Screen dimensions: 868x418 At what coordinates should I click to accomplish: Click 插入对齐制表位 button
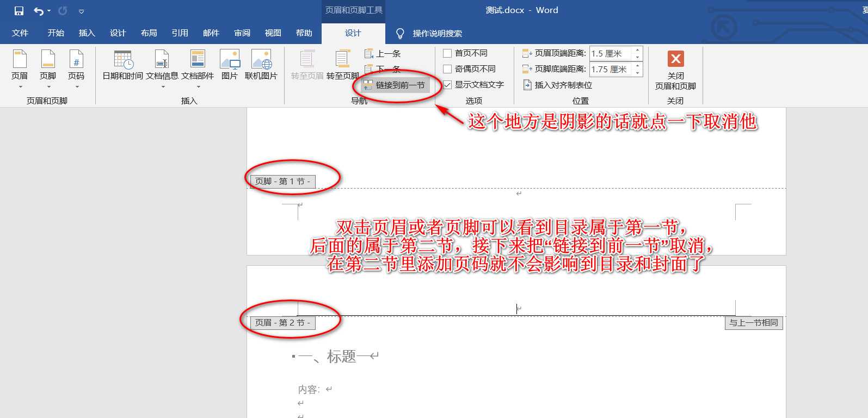557,85
